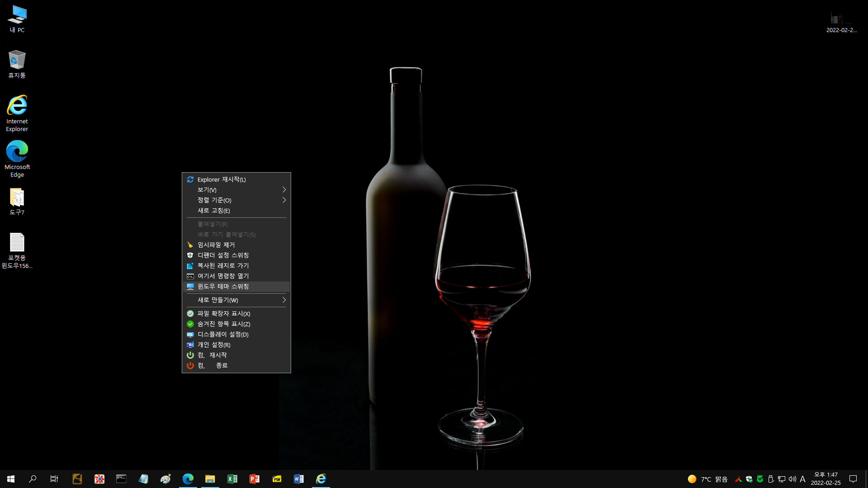
Task: Toggle the IME input mode A indicator
Action: [803, 479]
